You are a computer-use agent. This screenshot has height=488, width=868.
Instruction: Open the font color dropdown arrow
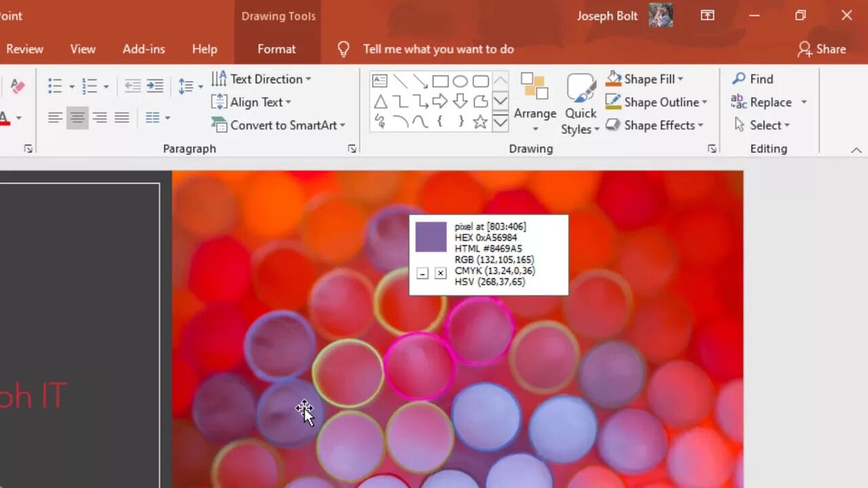18,118
